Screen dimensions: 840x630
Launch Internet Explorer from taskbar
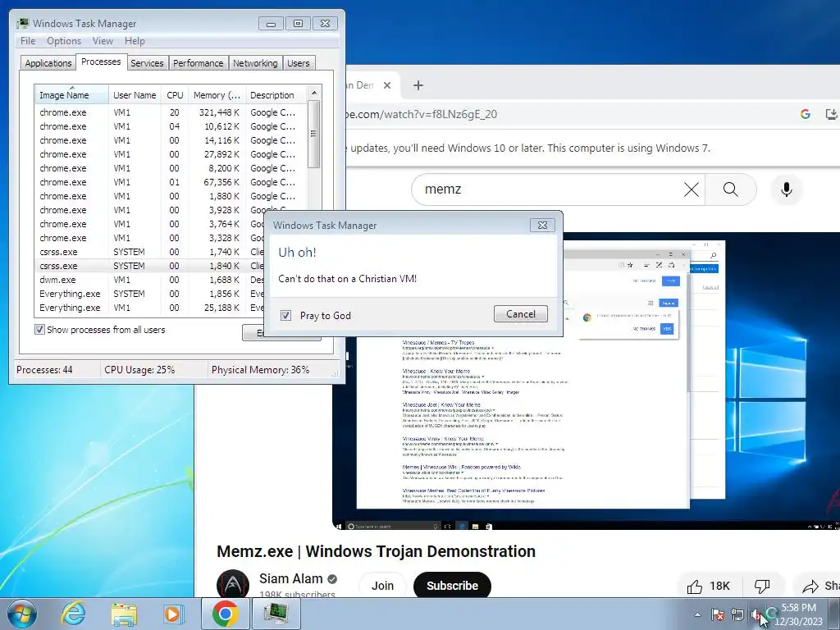[x=73, y=614]
